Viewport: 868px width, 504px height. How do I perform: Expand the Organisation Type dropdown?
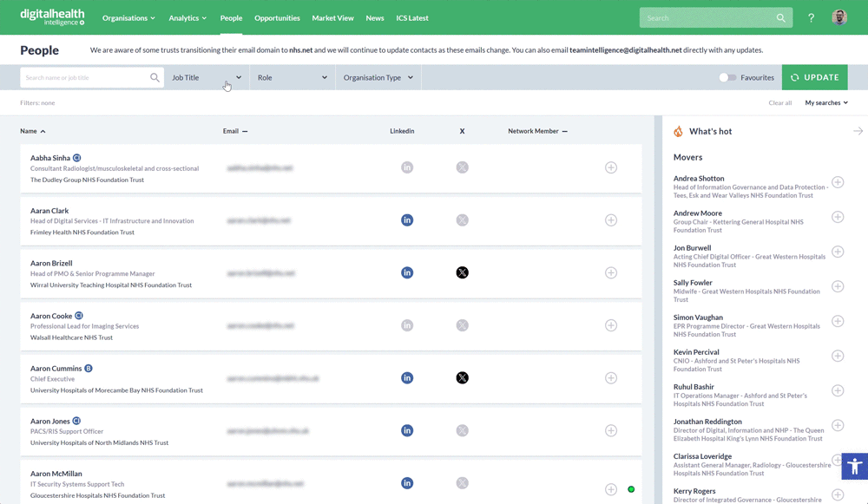378,77
